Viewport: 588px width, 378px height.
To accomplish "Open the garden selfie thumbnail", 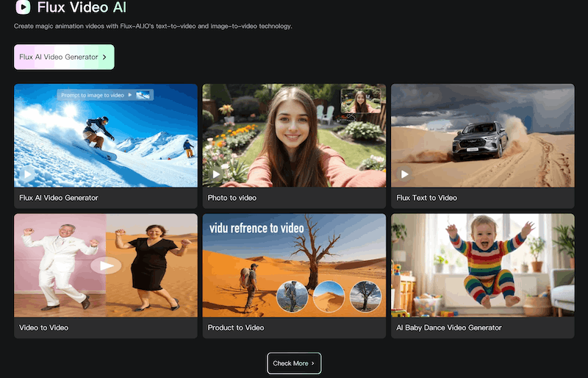I will coord(294,135).
